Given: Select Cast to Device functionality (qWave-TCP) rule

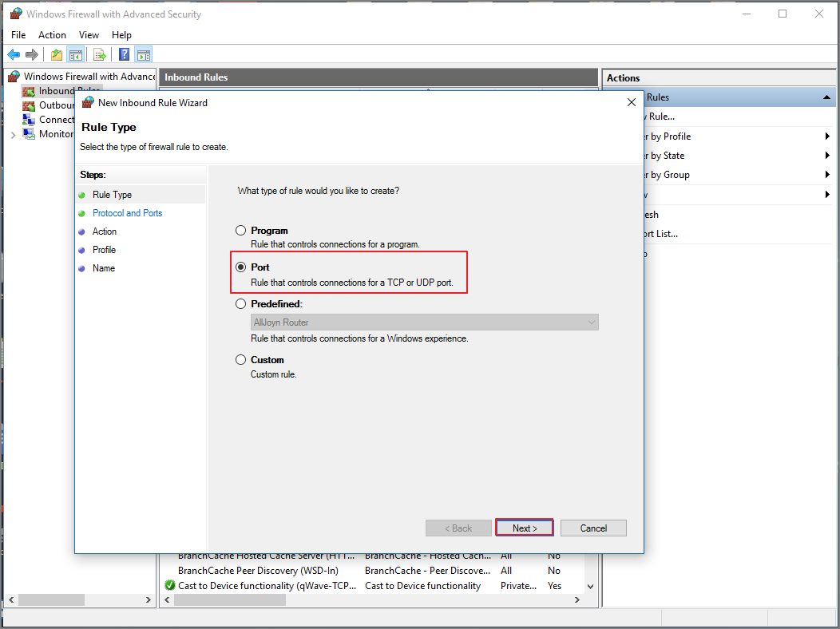Looking at the screenshot, I should 267,586.
